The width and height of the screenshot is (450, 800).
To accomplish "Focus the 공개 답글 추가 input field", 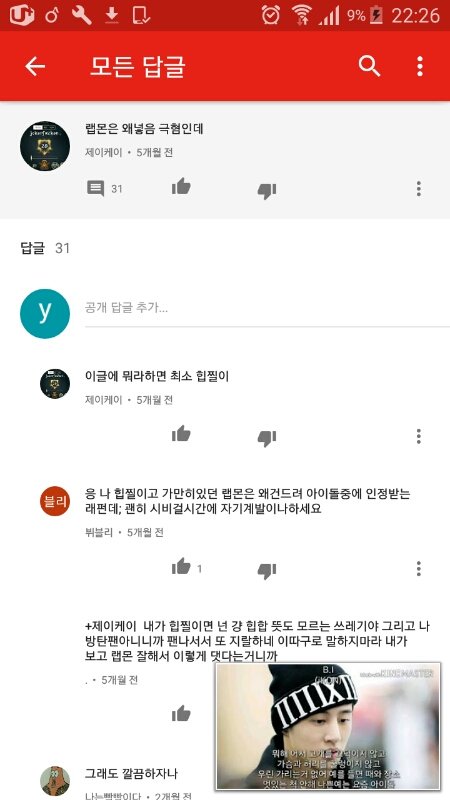I will pyautogui.click(x=267, y=308).
